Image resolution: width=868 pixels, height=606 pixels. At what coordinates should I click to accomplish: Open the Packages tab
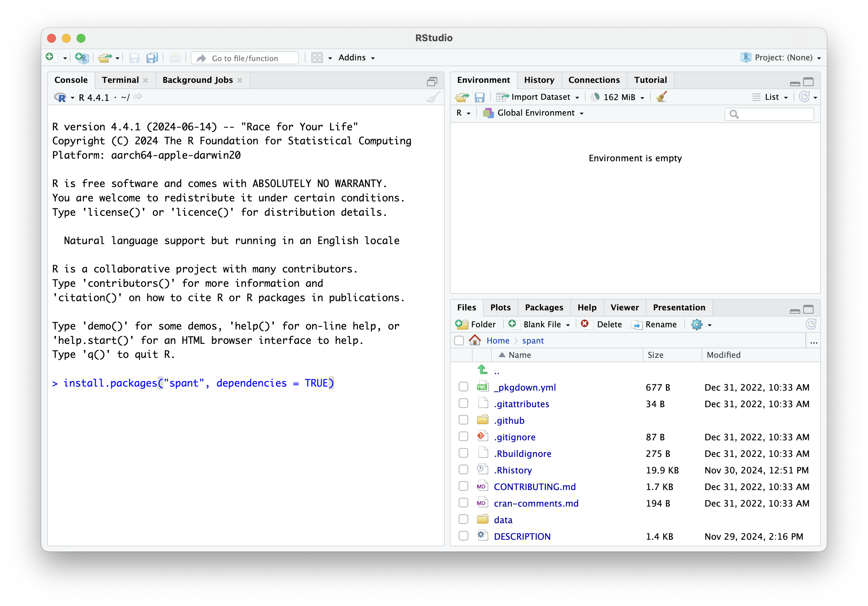coord(544,307)
